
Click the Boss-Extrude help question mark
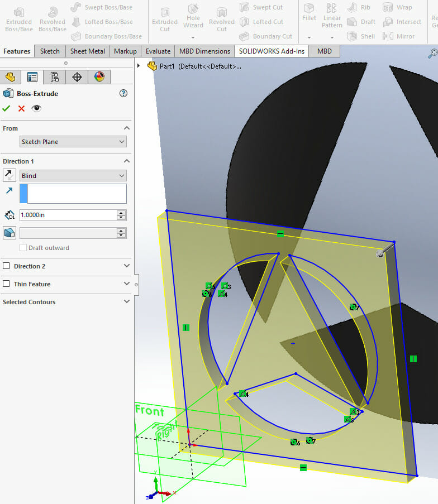pyautogui.click(x=124, y=94)
